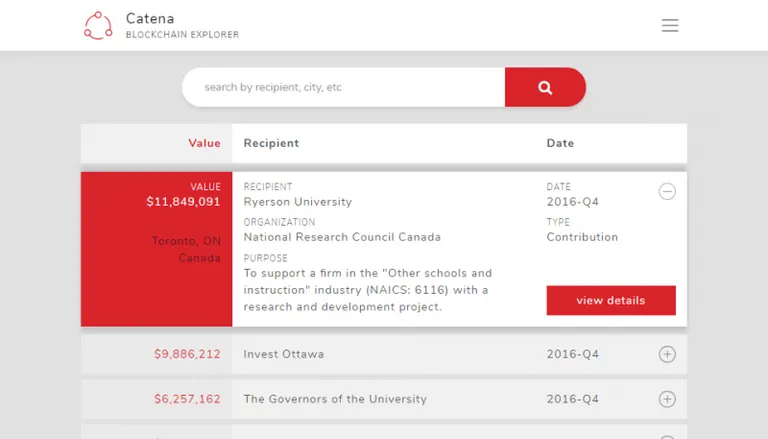Viewport: 768px width, 439px height.
Task: Sort by the Recipient column header
Action: 271,143
